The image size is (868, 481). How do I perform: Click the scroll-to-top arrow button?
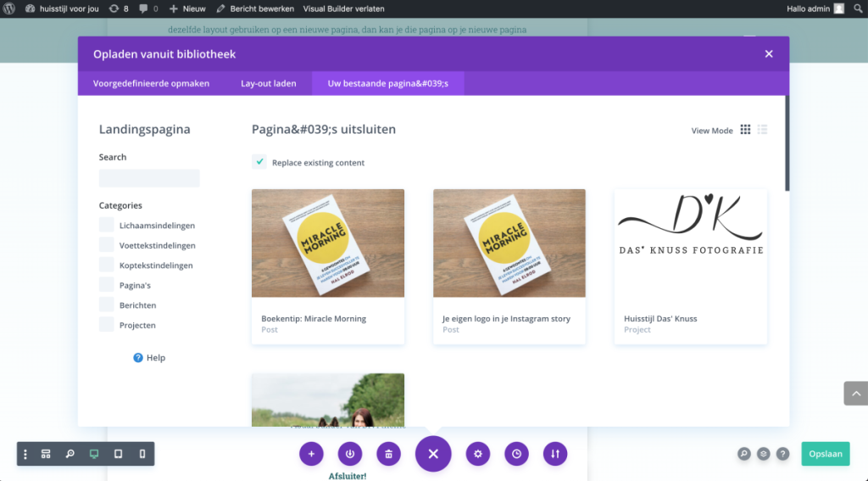(856, 394)
